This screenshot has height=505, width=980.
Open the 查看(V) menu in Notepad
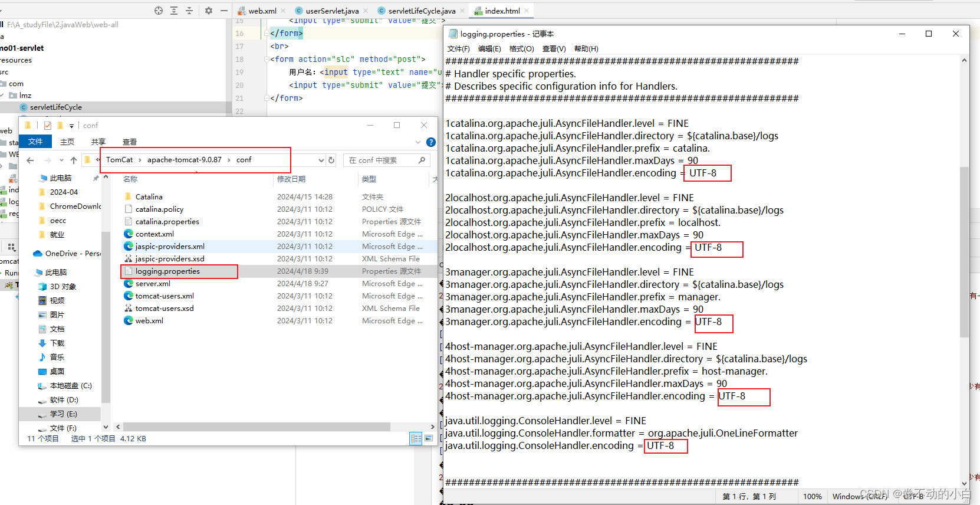point(554,49)
